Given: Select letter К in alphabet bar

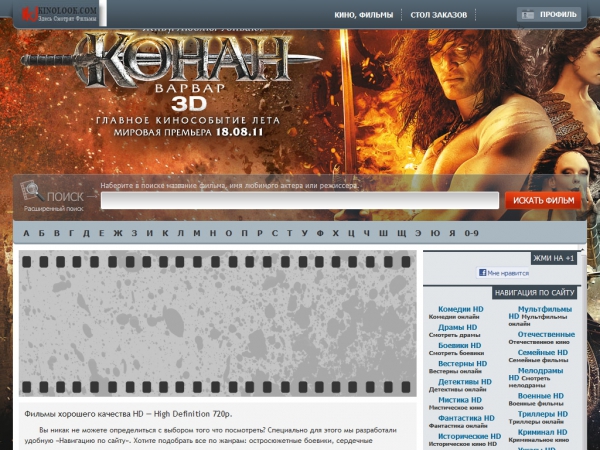Looking at the screenshot, I should pyautogui.click(x=165, y=233).
